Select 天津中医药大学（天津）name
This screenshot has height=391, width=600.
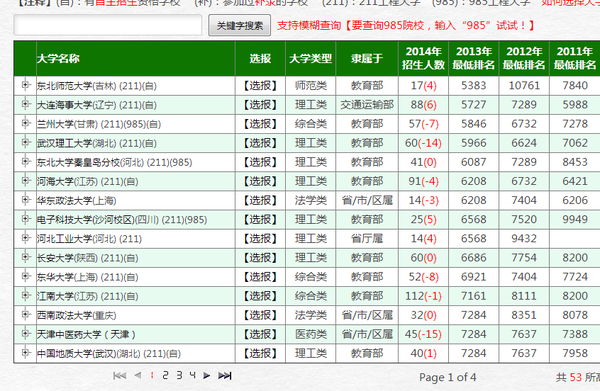click(86, 335)
